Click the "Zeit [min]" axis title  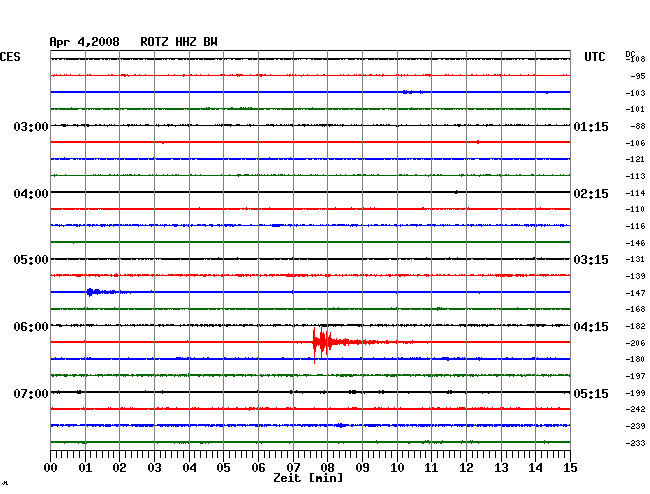point(308,478)
